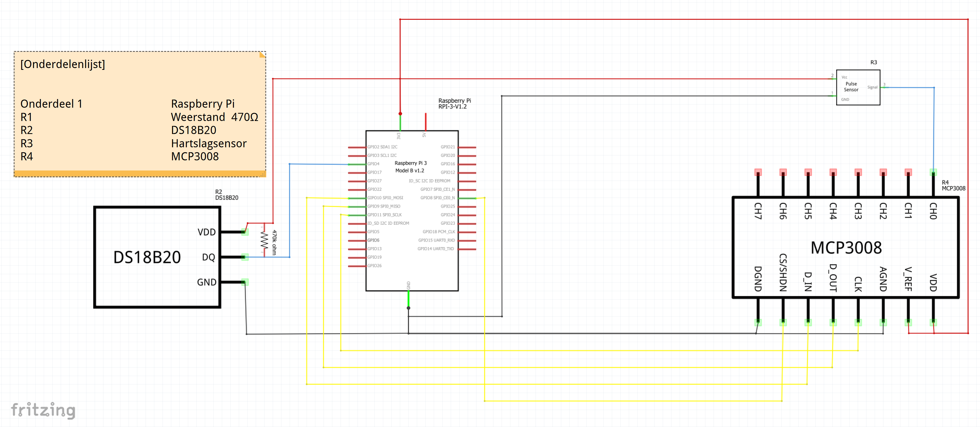Click the GPIO14 UART0_TXD pin
The width and height of the screenshot is (980, 427).
click(467, 249)
